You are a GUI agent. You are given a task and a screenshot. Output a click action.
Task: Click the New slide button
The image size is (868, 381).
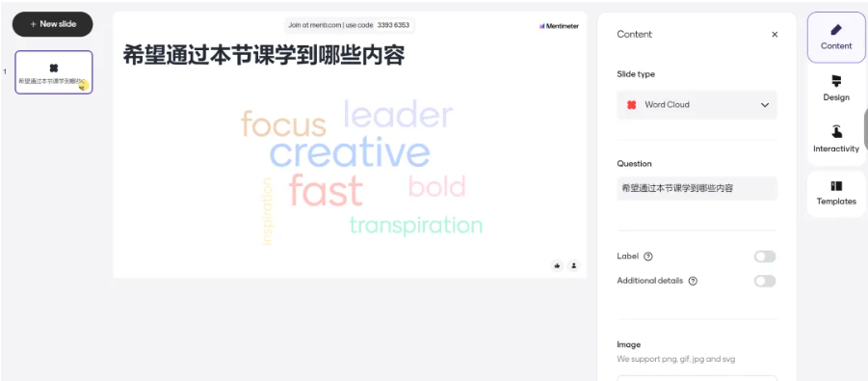point(53,24)
